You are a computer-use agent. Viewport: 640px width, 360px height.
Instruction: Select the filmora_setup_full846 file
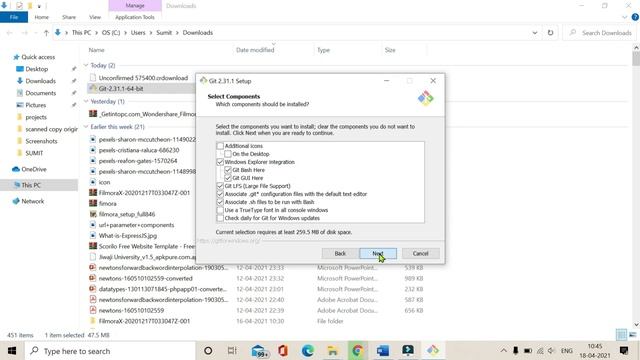coord(127,214)
